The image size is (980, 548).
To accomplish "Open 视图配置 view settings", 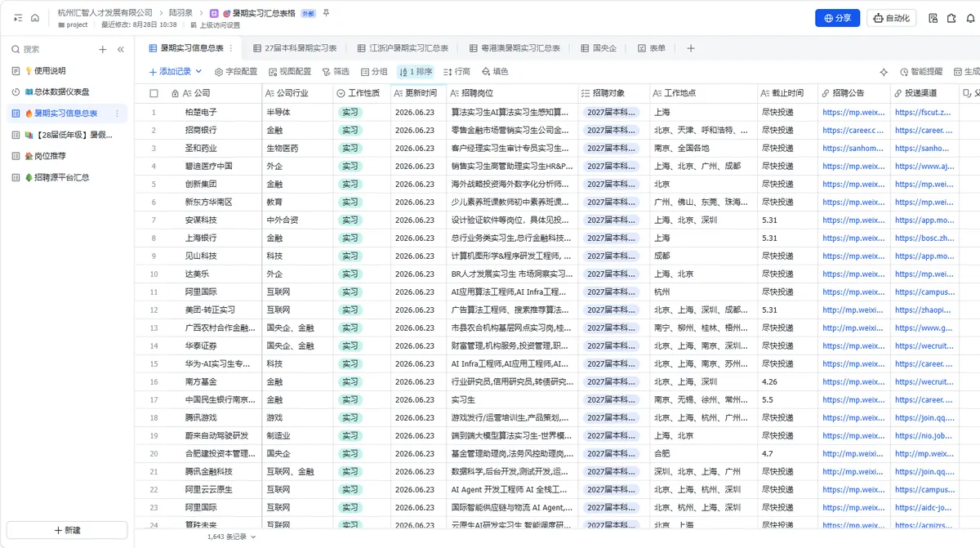I will 289,72.
